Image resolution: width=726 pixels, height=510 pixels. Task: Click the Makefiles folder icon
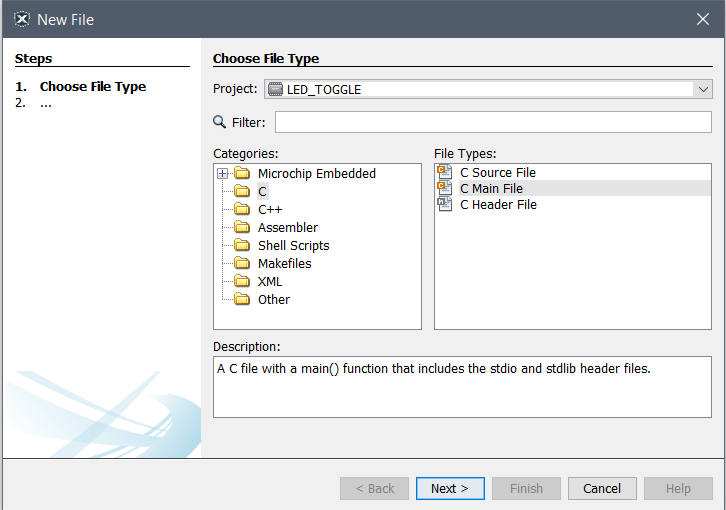coord(241,264)
